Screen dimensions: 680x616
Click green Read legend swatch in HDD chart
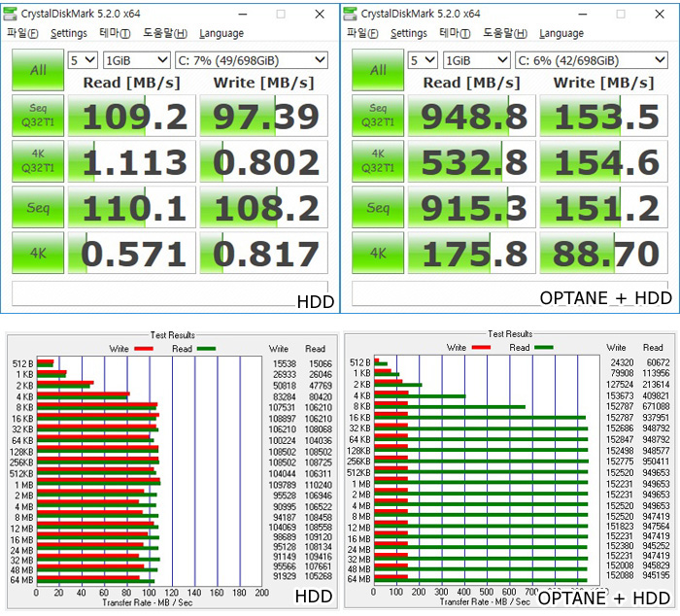(x=206, y=349)
